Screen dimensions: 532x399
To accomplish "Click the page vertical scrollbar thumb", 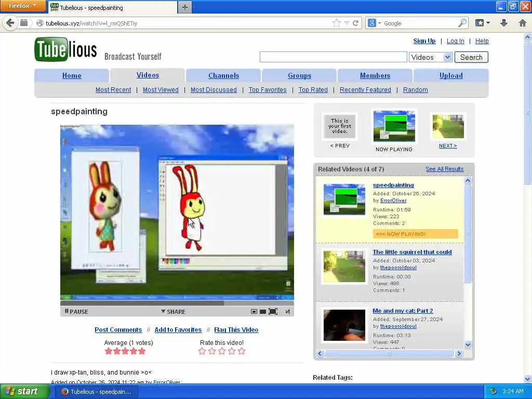I will [x=528, y=112].
